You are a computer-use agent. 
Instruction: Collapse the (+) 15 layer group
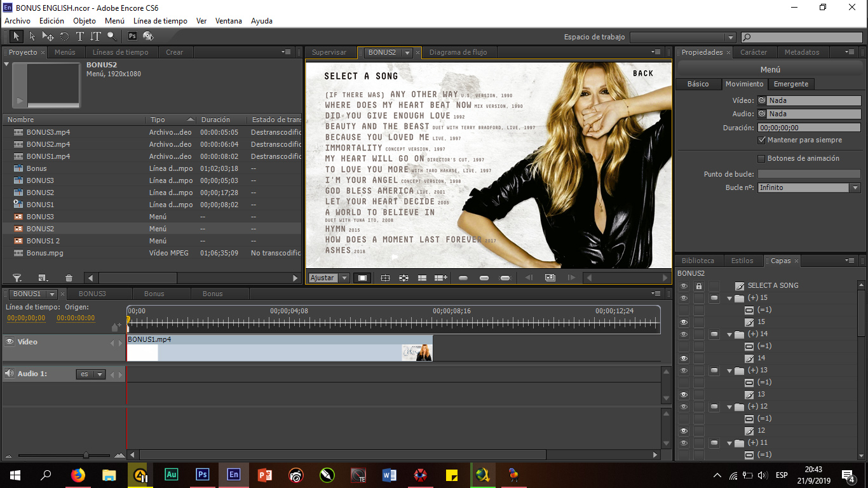click(729, 298)
